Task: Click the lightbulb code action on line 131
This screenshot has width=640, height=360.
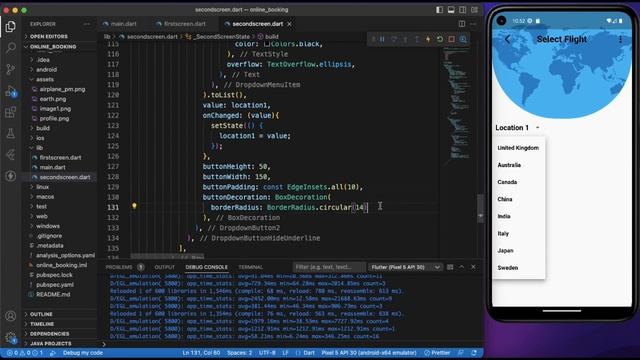Action: pos(134,206)
